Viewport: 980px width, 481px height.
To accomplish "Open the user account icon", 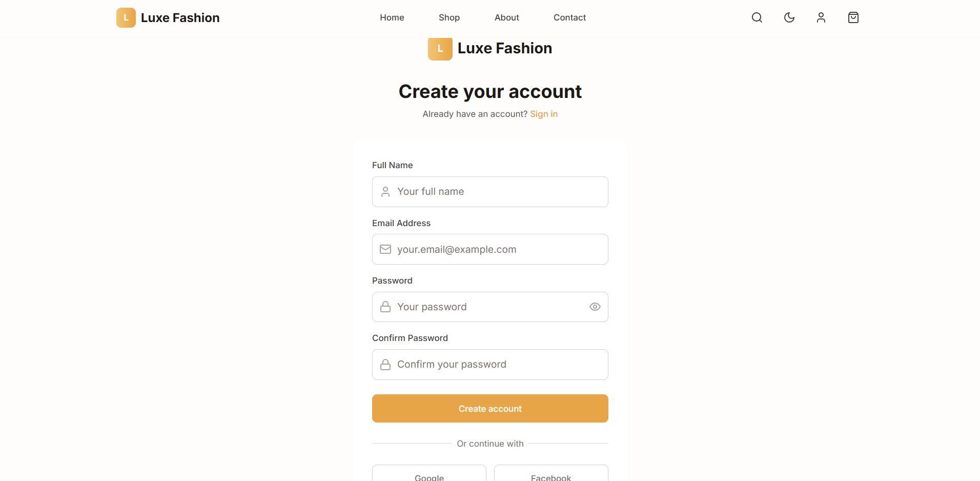I will pyautogui.click(x=821, y=18).
